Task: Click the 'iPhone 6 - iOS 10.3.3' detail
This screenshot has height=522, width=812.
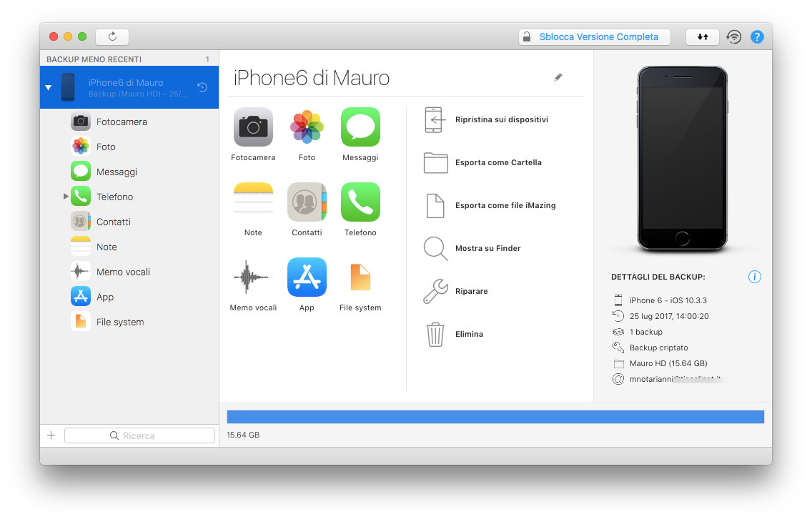Action: click(668, 300)
